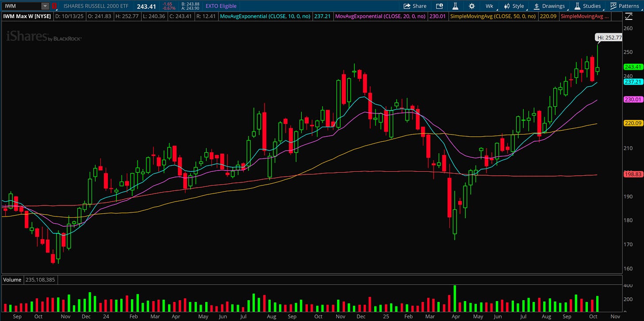The width and height of the screenshot is (644, 321).
Task: Click the volume value 235,108,385
Action: [x=40, y=280]
